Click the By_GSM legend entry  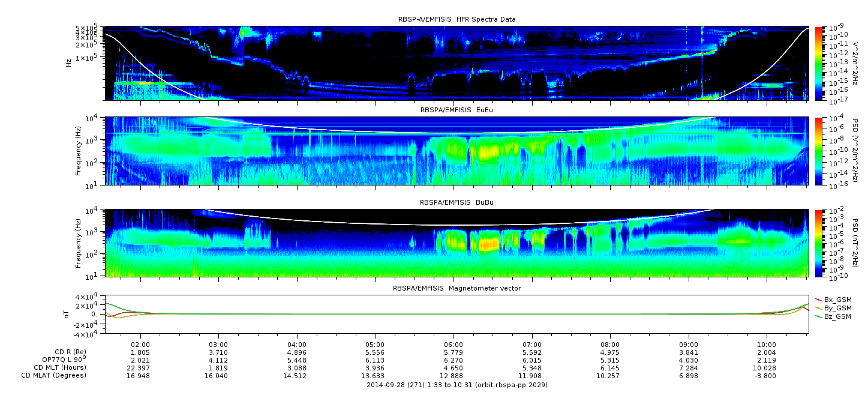pyautogui.click(x=837, y=308)
